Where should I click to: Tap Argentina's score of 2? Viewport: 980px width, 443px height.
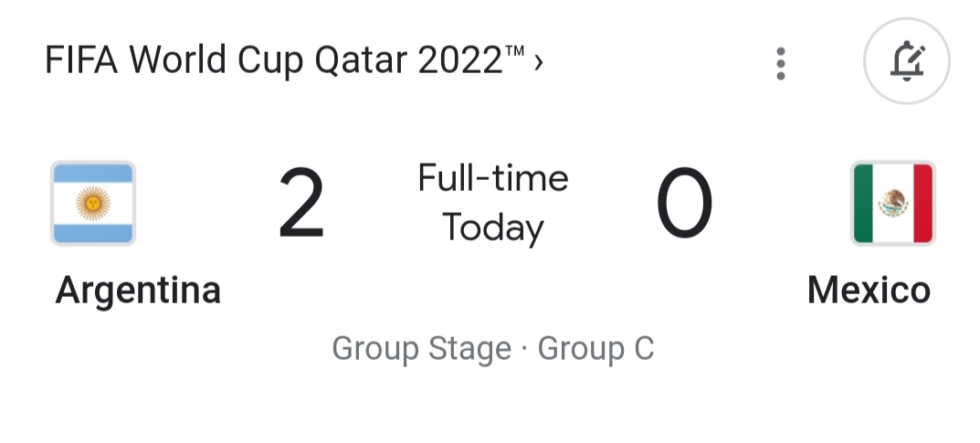pos(301,203)
